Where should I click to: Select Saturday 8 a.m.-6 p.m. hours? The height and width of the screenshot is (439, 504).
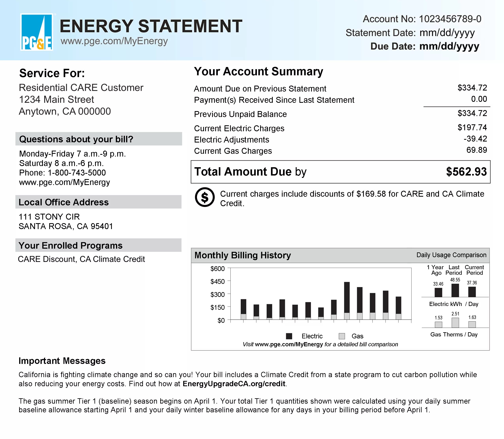[x=61, y=163]
